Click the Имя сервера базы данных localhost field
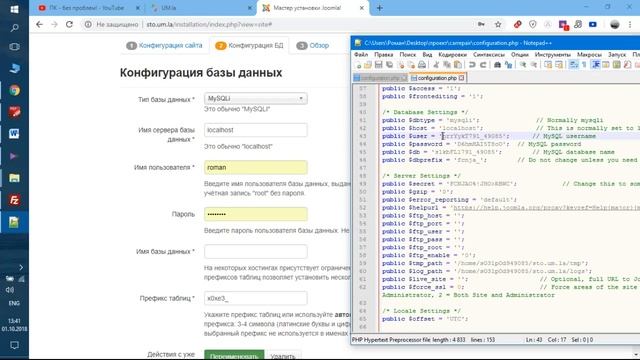 (x=256, y=130)
